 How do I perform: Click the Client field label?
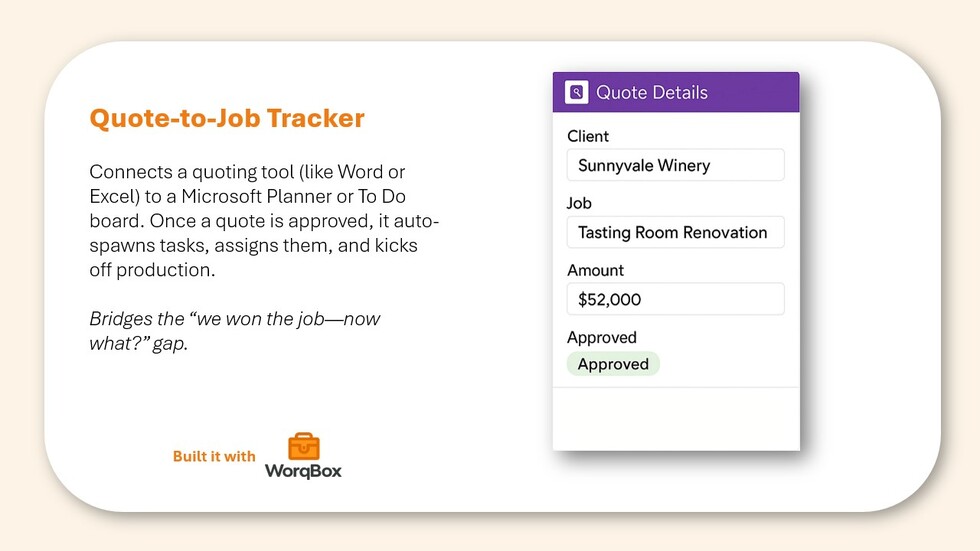tap(588, 136)
